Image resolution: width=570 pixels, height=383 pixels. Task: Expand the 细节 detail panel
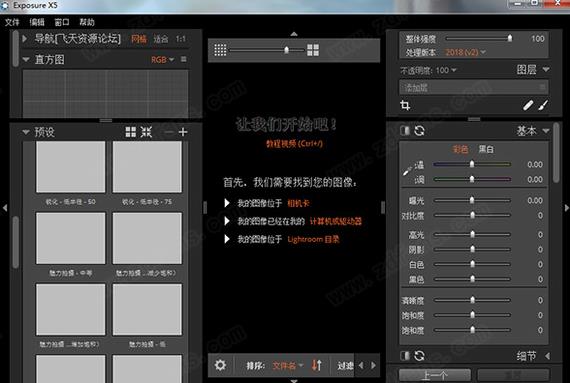(x=547, y=356)
